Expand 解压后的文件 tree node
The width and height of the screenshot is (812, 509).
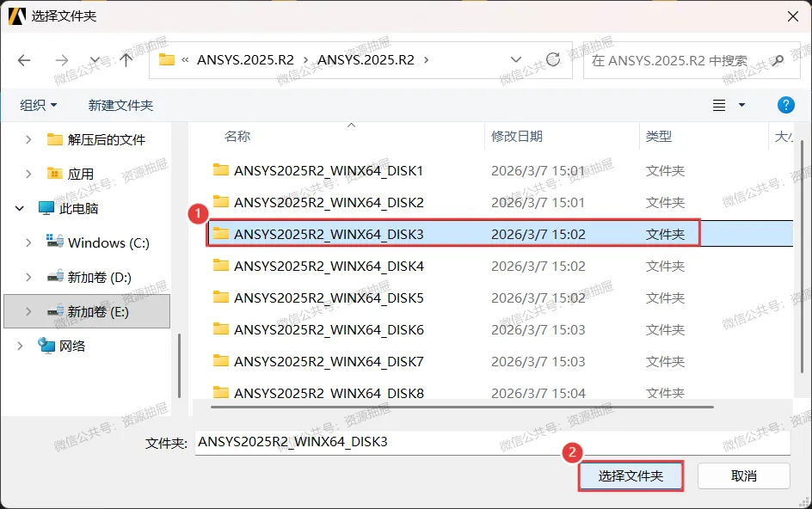pos(28,139)
